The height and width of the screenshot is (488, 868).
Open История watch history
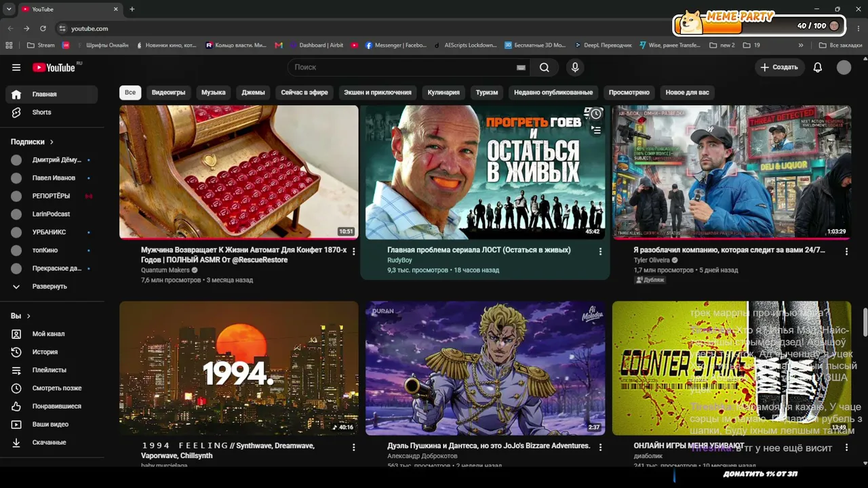pos(52,352)
